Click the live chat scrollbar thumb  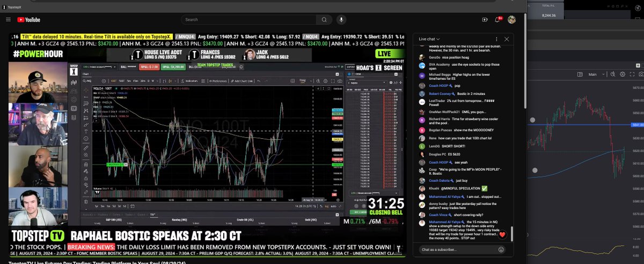tap(512, 234)
